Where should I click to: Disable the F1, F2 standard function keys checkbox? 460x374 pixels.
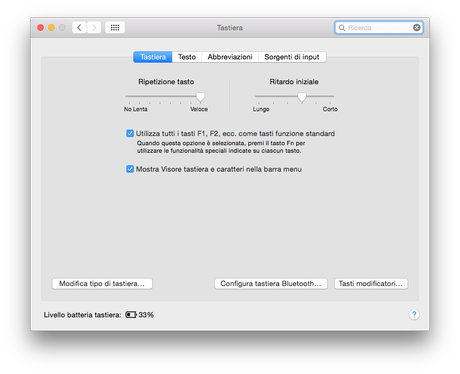pos(130,133)
